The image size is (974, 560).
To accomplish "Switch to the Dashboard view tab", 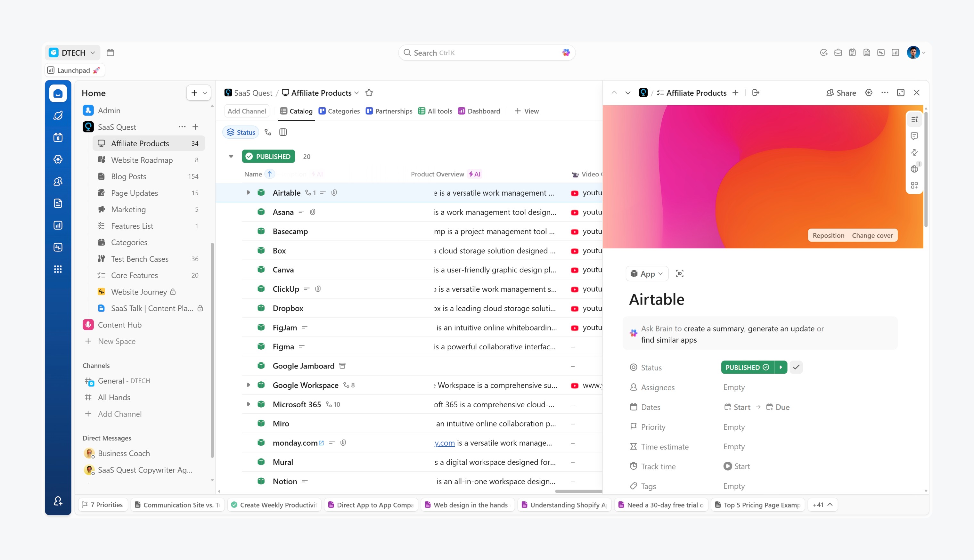I will tap(479, 111).
